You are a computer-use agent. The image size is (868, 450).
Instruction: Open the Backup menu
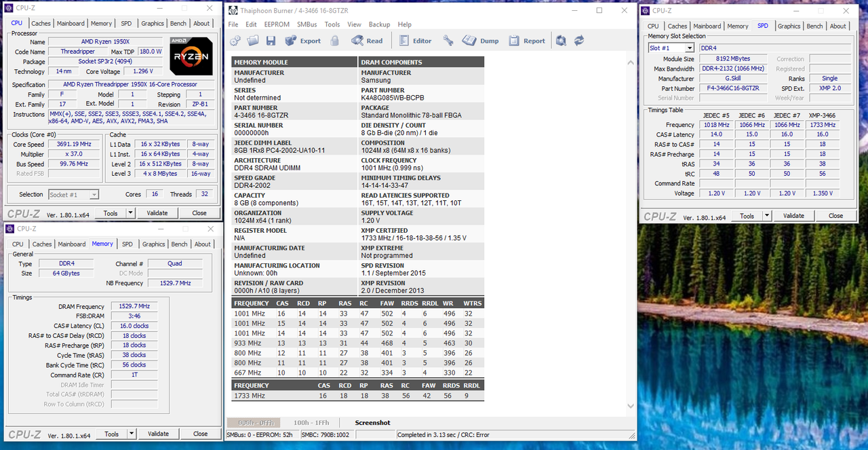(x=379, y=24)
